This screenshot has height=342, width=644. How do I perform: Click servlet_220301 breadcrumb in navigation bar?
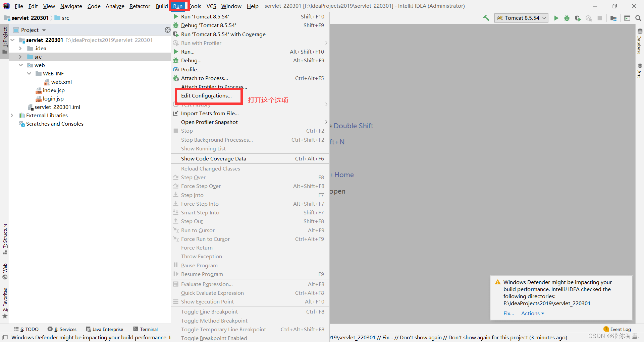click(27, 18)
